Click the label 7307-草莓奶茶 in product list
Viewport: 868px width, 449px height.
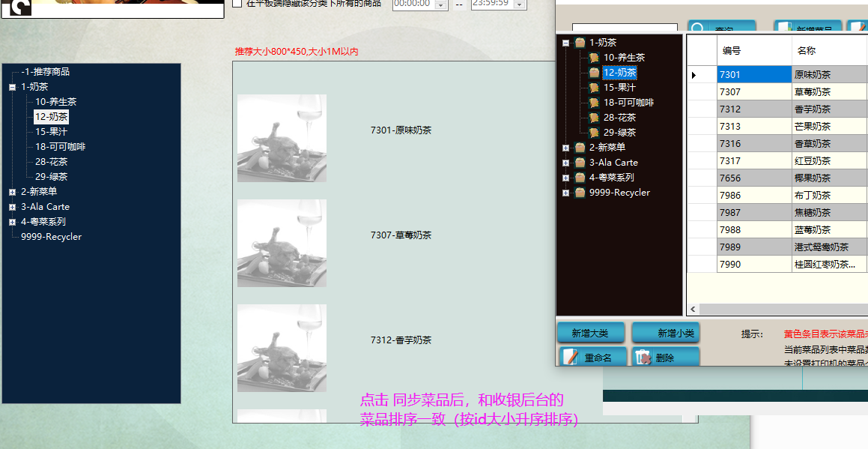[x=401, y=235]
